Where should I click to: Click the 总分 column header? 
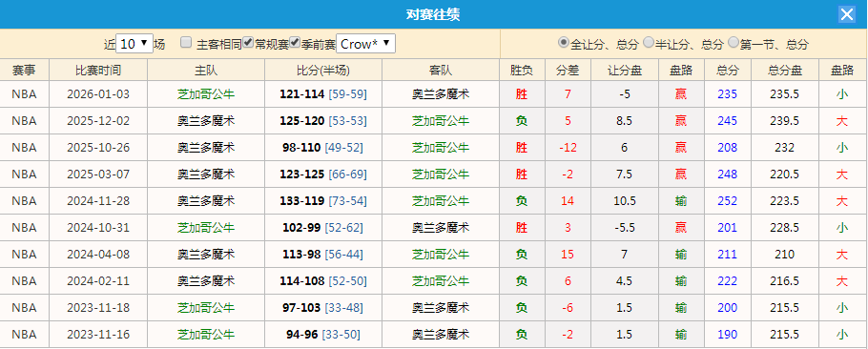pyautogui.click(x=728, y=71)
